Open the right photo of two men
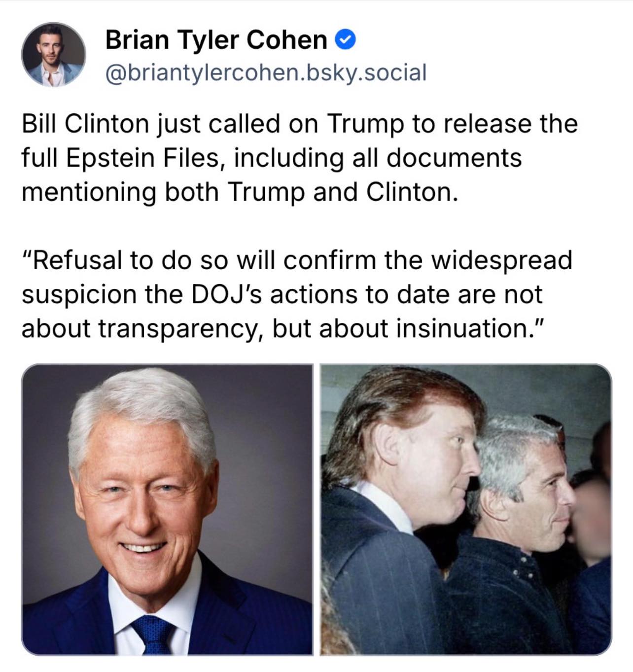The image size is (633, 672). (x=466, y=509)
